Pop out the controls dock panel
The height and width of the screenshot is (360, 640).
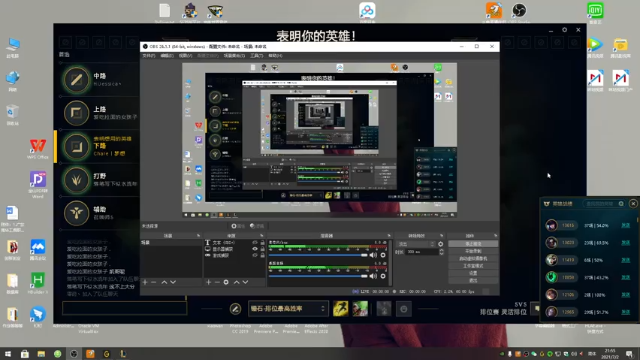(495, 236)
